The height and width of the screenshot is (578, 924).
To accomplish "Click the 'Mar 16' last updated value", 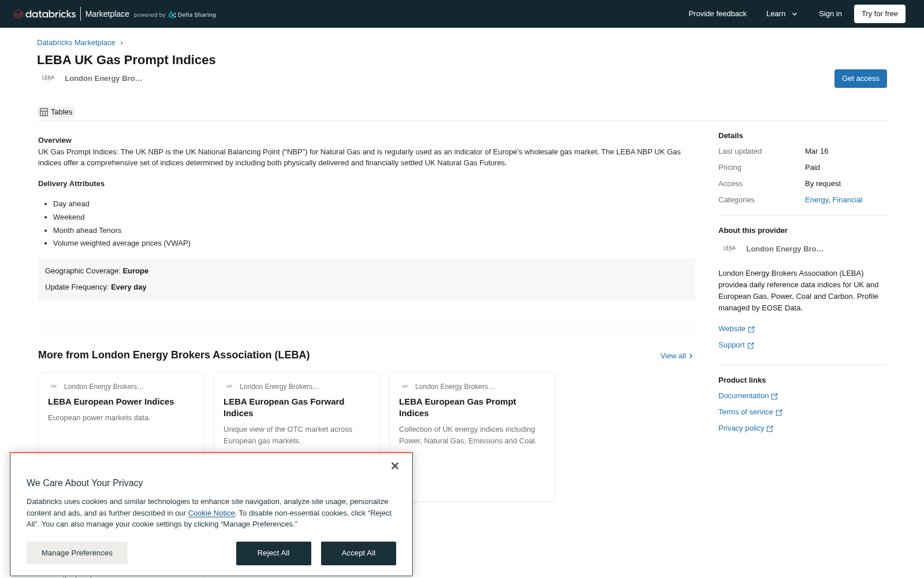I will point(817,151).
